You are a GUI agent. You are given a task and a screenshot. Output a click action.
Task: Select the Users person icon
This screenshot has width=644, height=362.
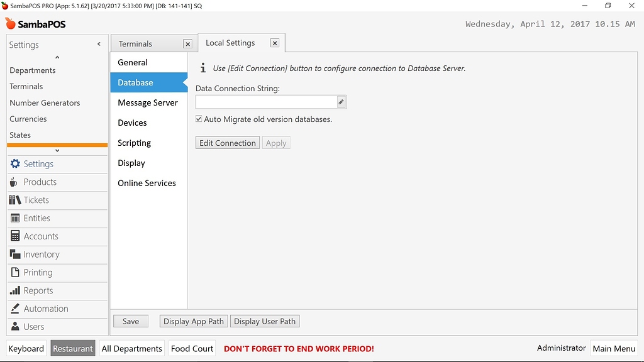coord(14,326)
